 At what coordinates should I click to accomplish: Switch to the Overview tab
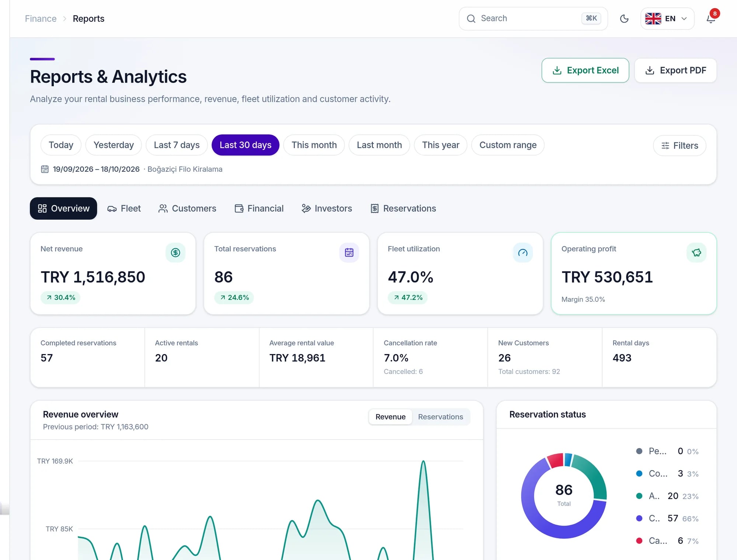63,209
